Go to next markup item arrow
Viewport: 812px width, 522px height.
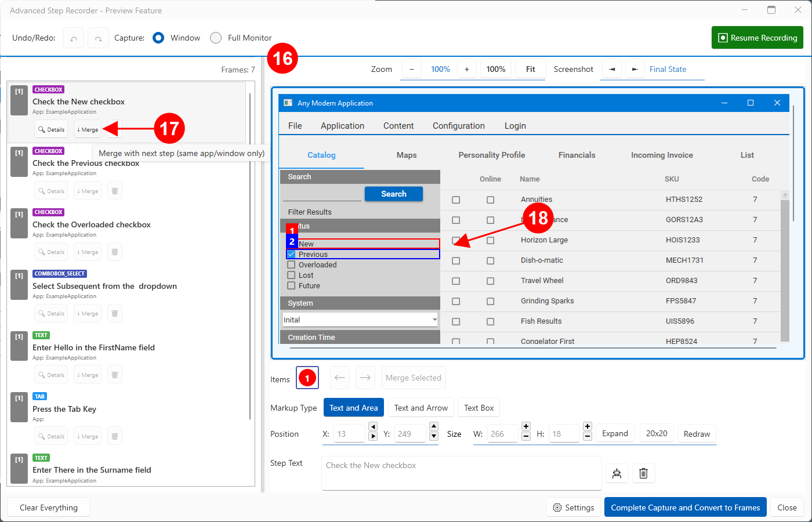click(365, 378)
